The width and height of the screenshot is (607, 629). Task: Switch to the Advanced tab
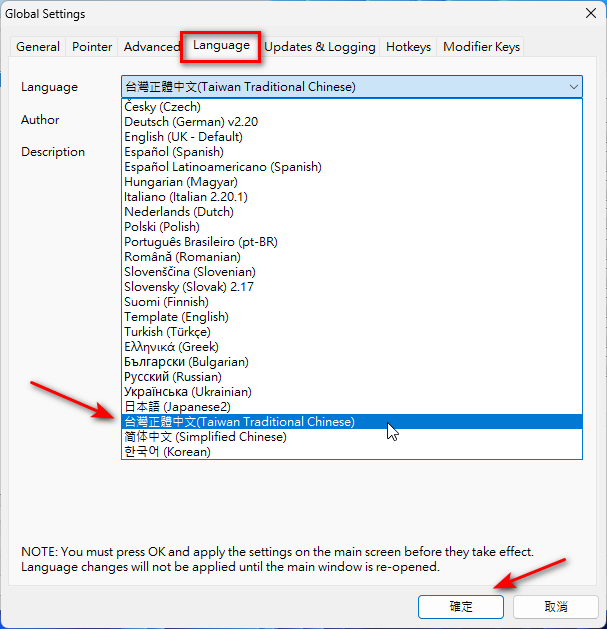pyautogui.click(x=151, y=47)
